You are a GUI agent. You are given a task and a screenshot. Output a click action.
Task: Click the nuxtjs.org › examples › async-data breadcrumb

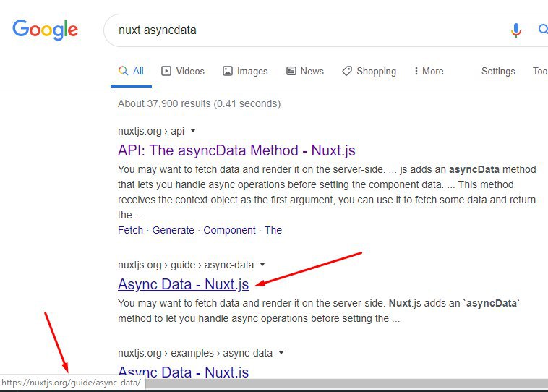click(x=195, y=353)
